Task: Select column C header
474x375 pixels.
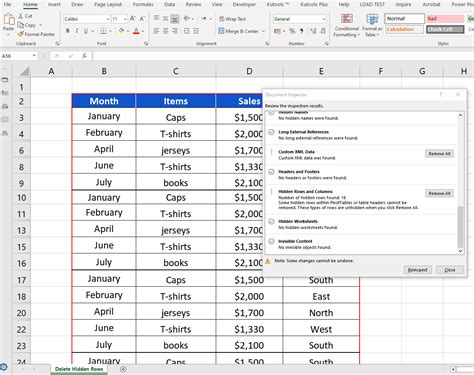Action: click(x=176, y=71)
